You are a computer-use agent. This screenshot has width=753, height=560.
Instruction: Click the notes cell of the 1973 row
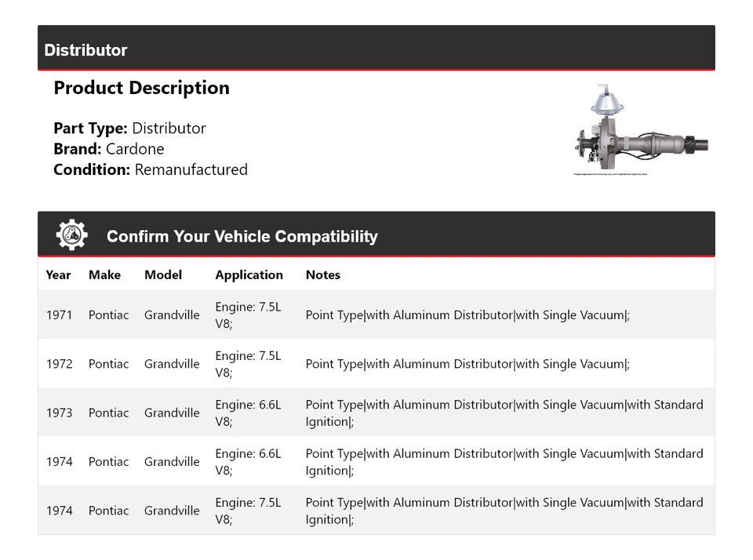point(504,413)
